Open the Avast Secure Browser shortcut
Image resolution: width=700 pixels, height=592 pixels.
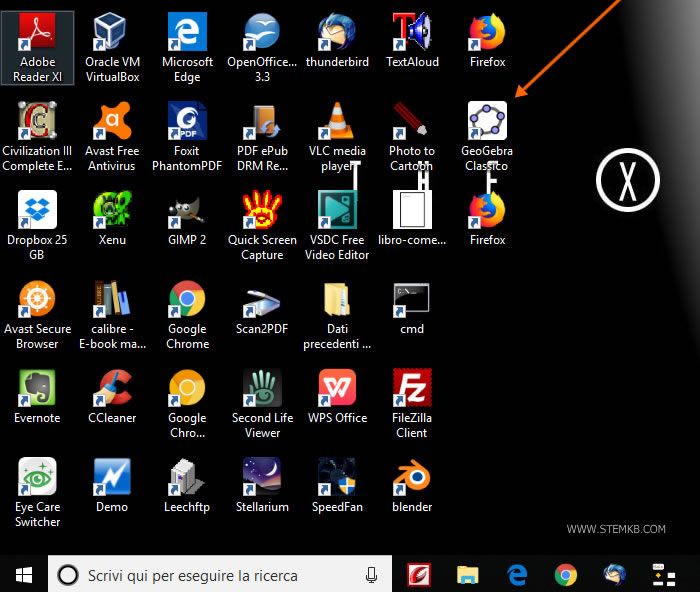tap(38, 315)
